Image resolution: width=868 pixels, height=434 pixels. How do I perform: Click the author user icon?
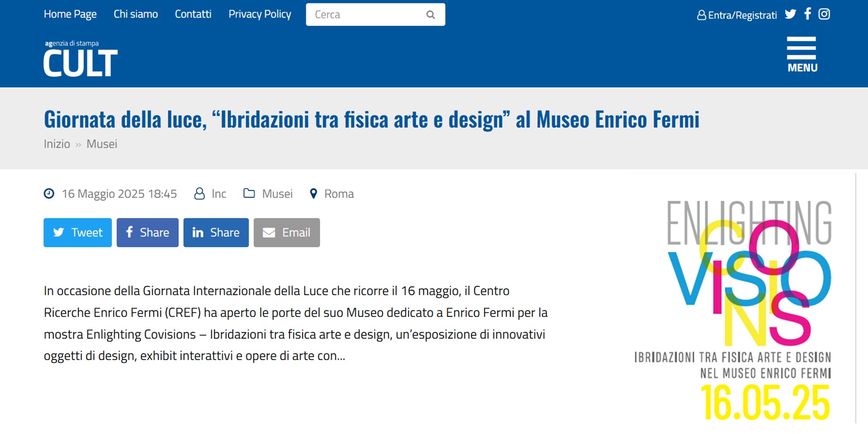[x=199, y=193]
